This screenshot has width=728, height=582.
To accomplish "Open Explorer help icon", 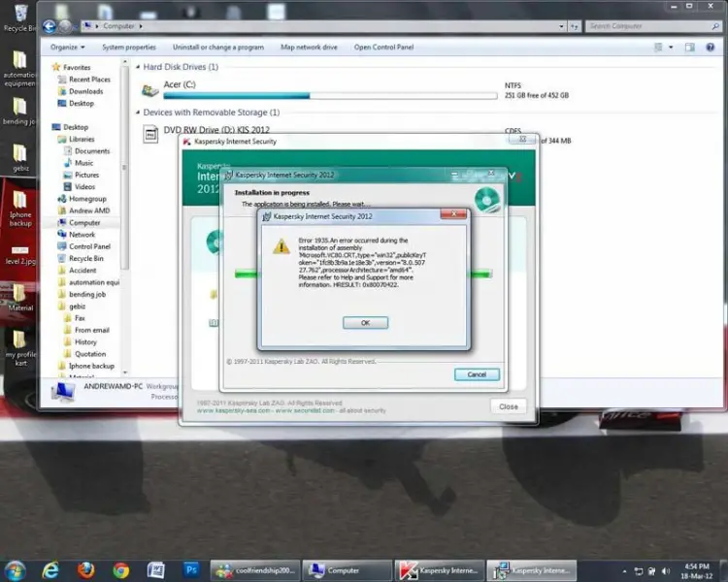I will [x=710, y=48].
